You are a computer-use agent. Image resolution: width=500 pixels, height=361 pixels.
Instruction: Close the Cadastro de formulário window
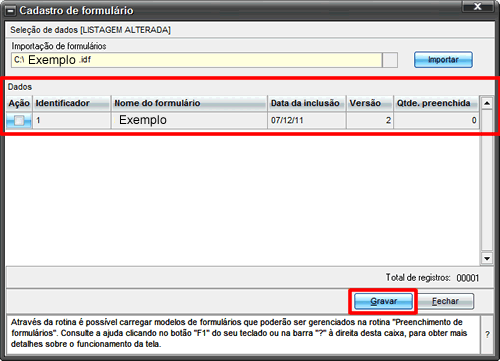(x=478, y=7)
